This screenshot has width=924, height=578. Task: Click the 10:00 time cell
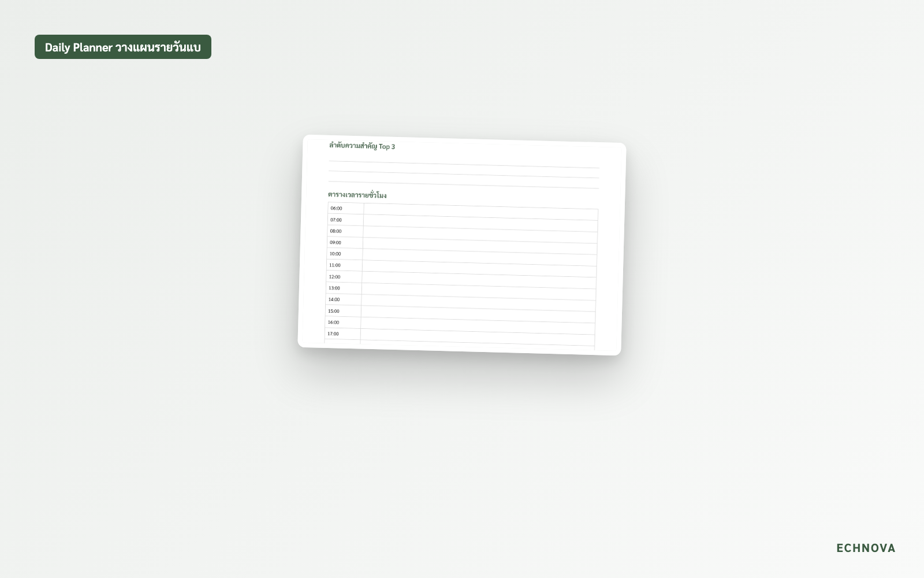[x=345, y=254]
